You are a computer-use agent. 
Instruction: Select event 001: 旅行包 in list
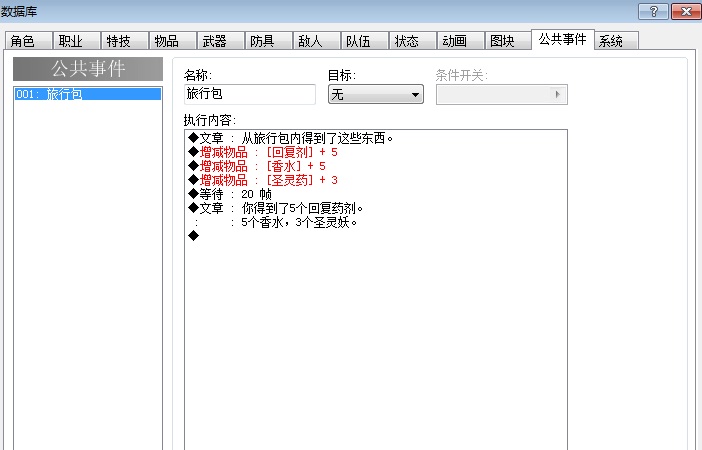tap(88, 94)
